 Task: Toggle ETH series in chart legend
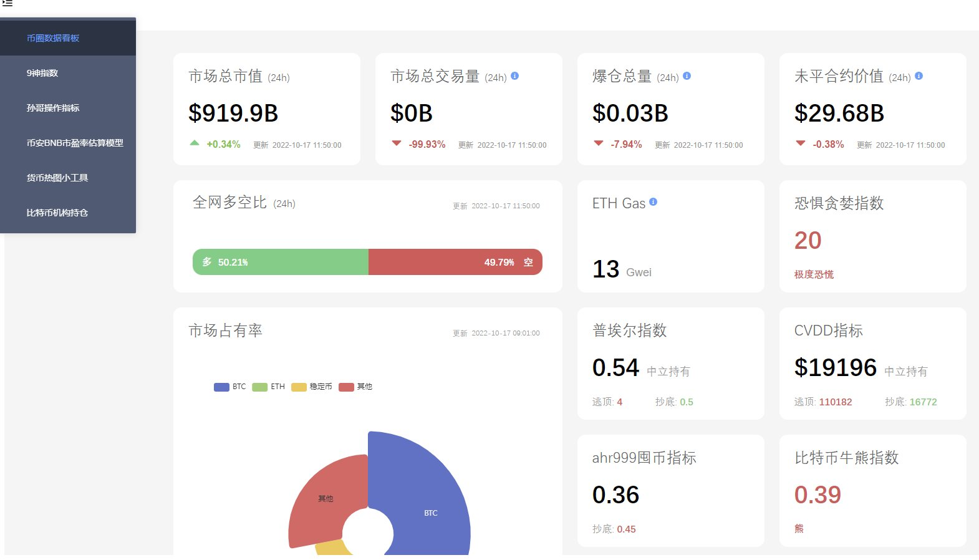[x=269, y=387]
